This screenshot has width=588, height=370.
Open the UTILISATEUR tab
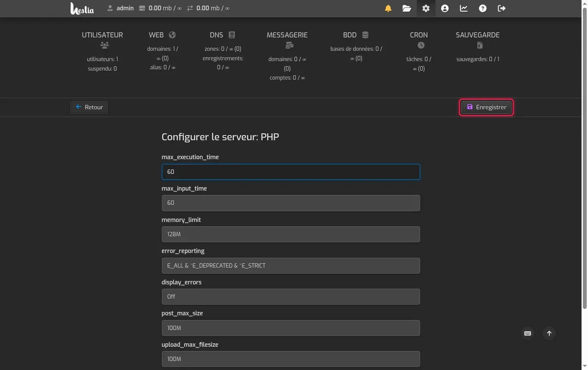point(102,51)
